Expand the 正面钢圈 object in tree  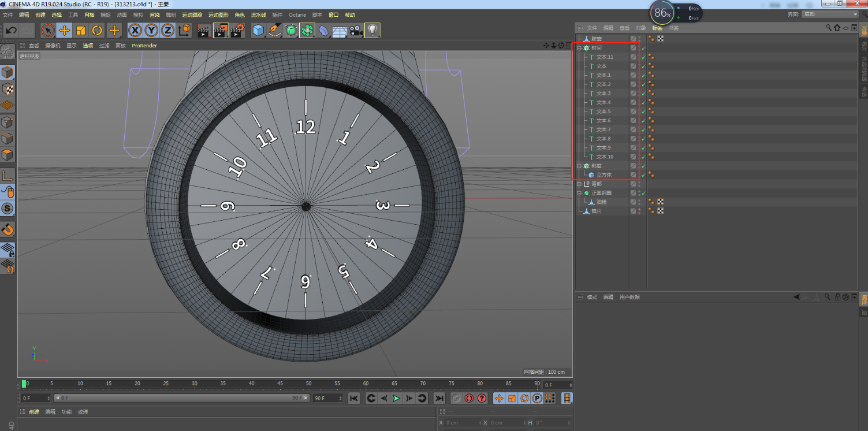click(x=579, y=193)
